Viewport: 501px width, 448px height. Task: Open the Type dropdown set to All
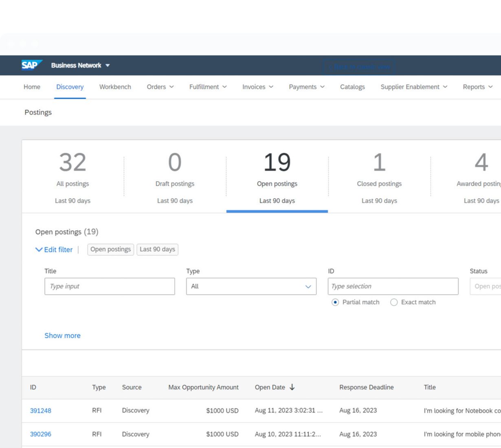click(x=251, y=286)
